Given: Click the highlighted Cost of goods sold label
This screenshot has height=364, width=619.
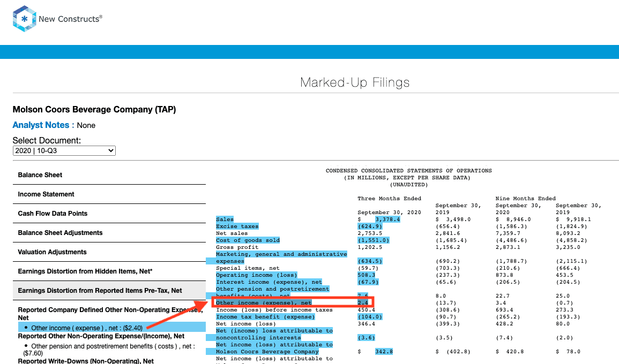Looking at the screenshot, I should [x=248, y=240].
